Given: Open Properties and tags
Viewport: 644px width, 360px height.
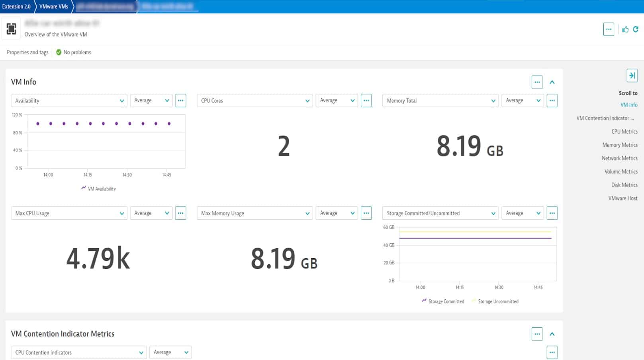Looking at the screenshot, I should point(27,52).
